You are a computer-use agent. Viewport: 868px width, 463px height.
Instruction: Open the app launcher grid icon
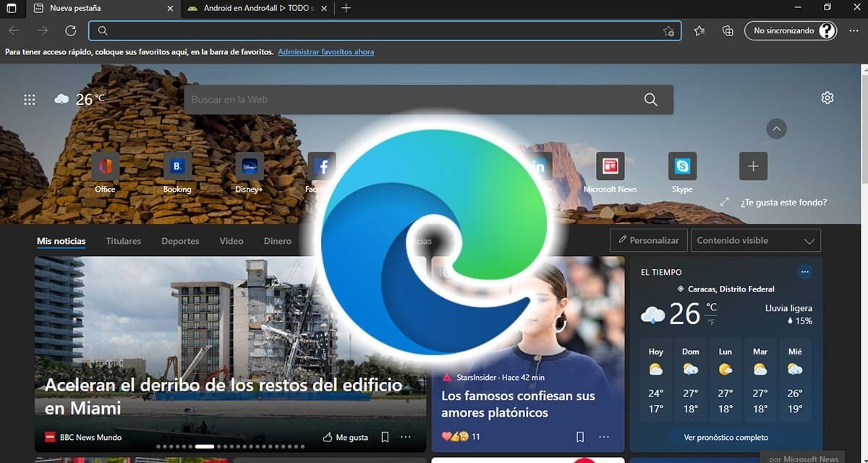pyautogui.click(x=29, y=99)
